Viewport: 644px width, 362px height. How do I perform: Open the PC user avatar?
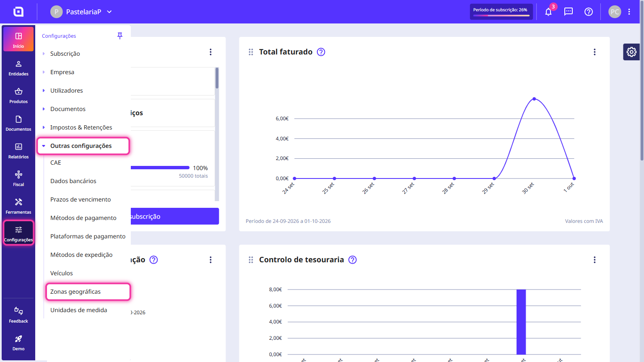615,12
